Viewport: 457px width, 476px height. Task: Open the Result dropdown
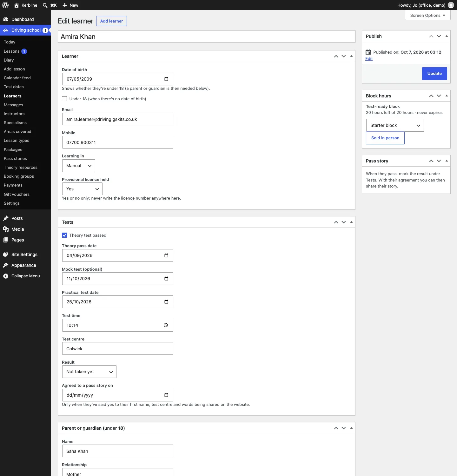(89, 372)
